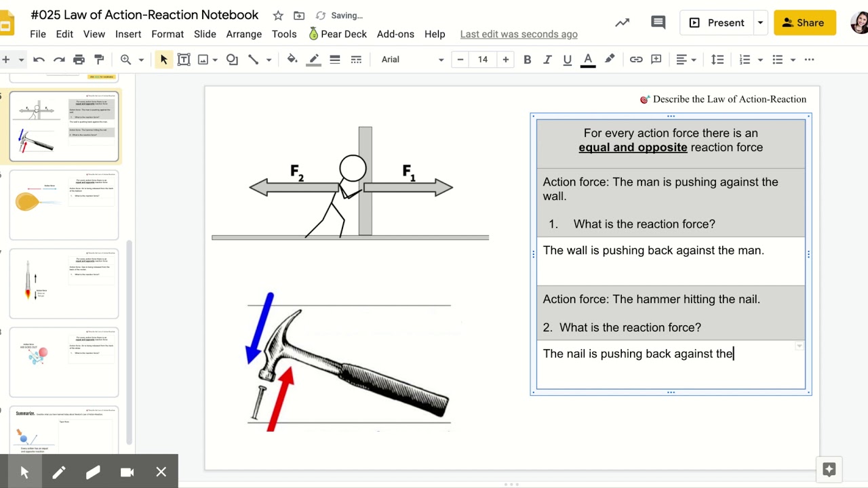The height and width of the screenshot is (488, 868).
Task: Select the Text box tool
Action: 184,60
